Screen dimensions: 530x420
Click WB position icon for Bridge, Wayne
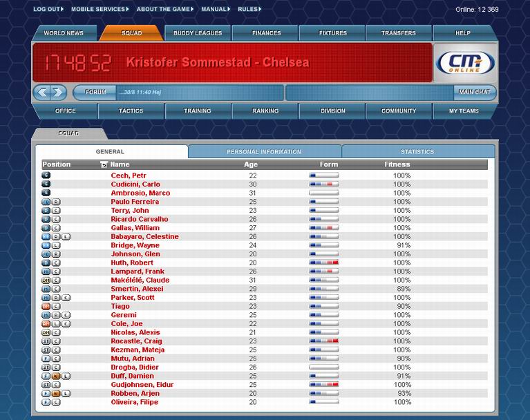(x=46, y=245)
